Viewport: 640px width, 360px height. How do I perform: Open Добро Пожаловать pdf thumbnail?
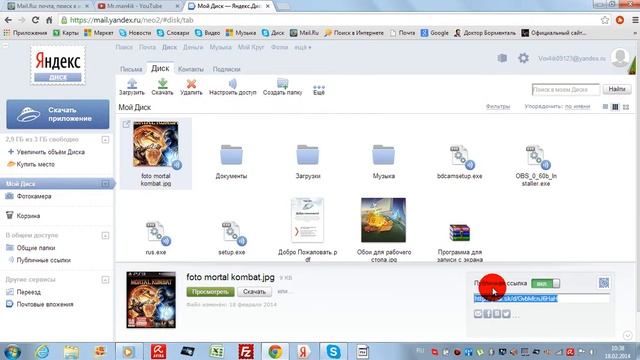coord(307,220)
